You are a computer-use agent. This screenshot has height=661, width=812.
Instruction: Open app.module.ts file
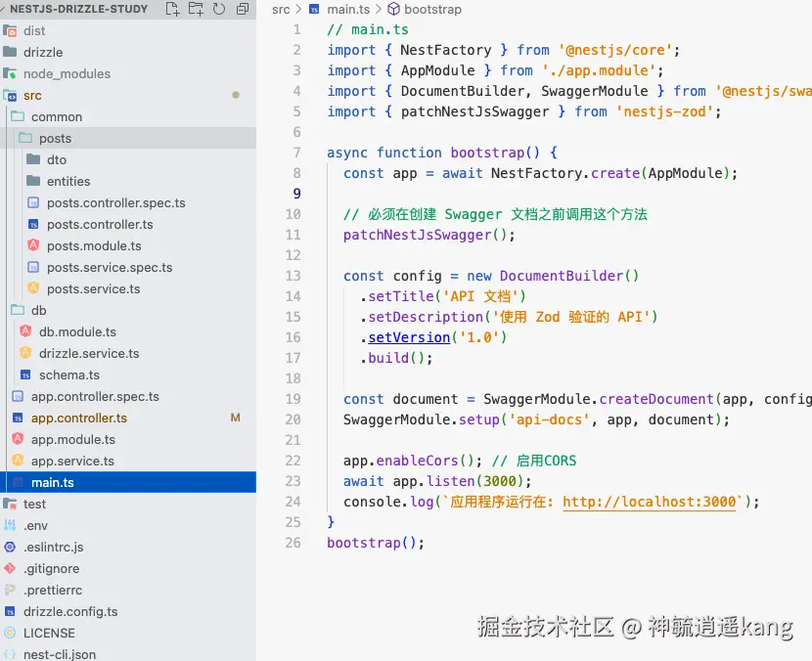pos(128,439)
